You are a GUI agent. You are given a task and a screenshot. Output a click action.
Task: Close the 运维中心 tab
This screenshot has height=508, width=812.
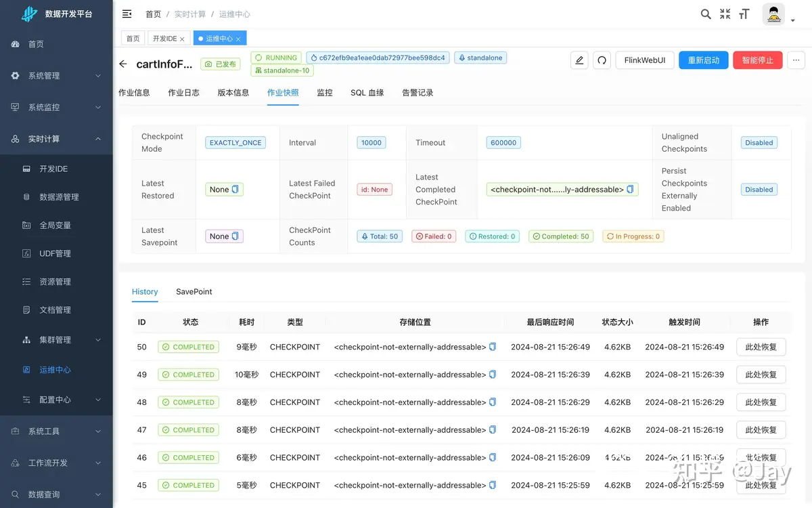[x=239, y=39]
